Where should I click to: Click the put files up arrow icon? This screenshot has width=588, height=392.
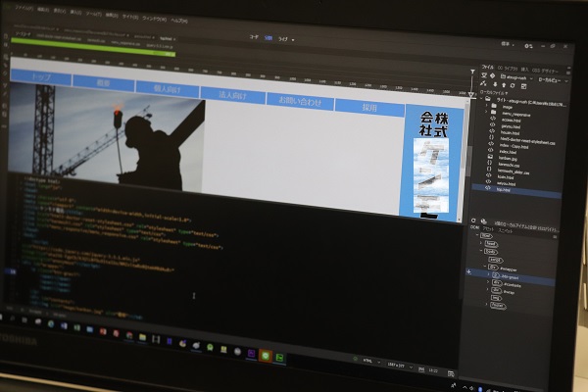pyautogui.click(x=504, y=85)
